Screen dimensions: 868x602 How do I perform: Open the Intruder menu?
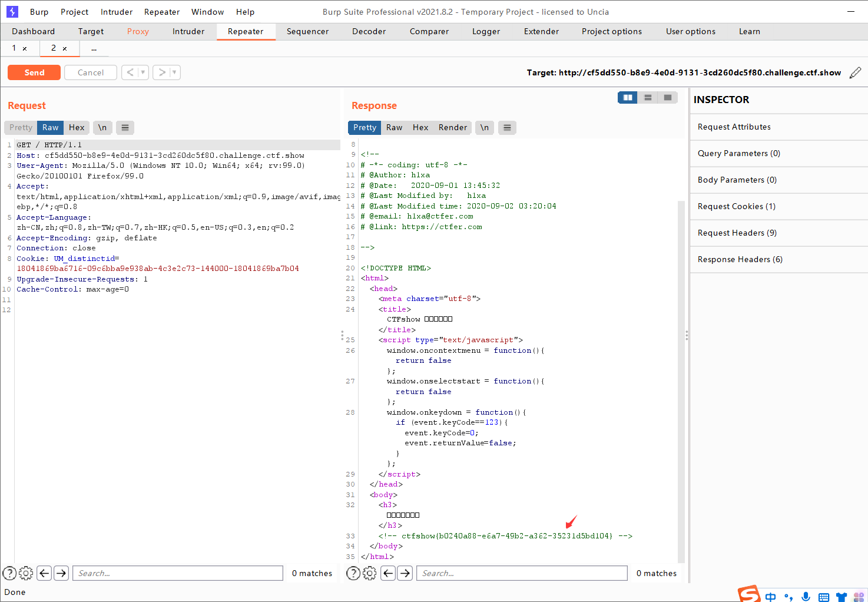point(117,12)
